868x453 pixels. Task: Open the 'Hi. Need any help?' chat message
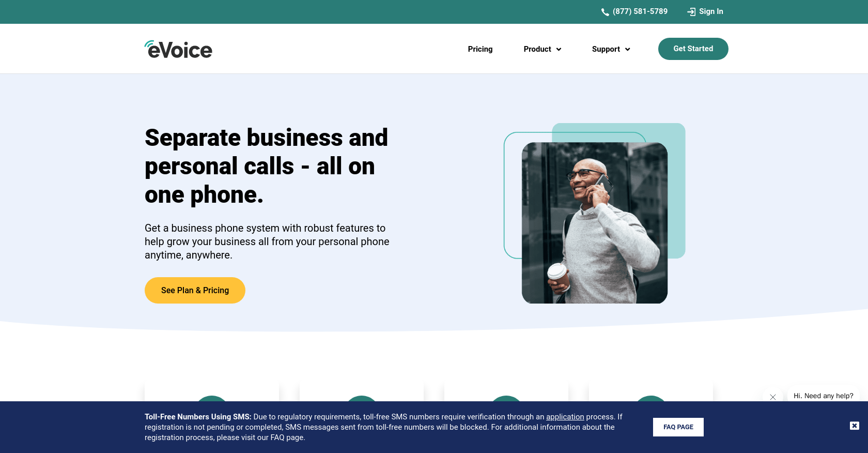point(824,396)
